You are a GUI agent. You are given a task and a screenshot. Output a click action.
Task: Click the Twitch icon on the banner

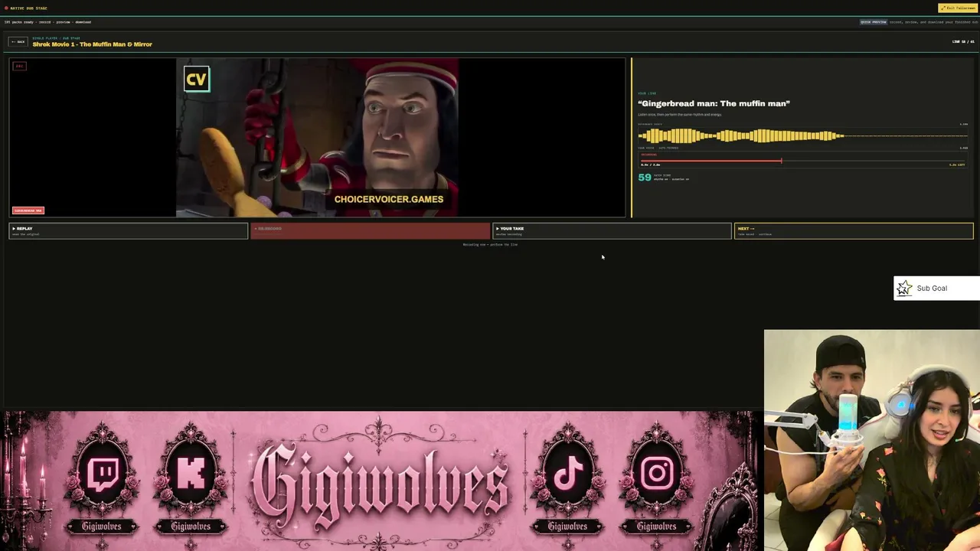click(x=103, y=474)
